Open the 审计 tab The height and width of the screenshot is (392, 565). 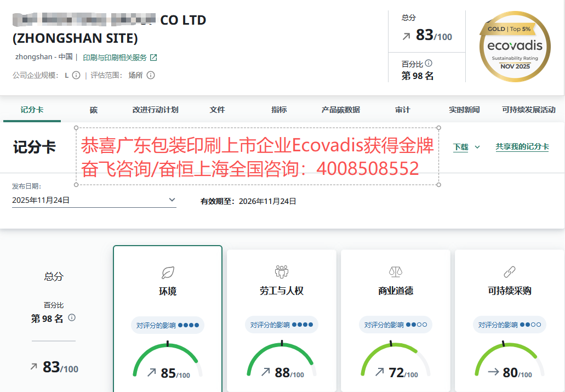tap(402, 110)
